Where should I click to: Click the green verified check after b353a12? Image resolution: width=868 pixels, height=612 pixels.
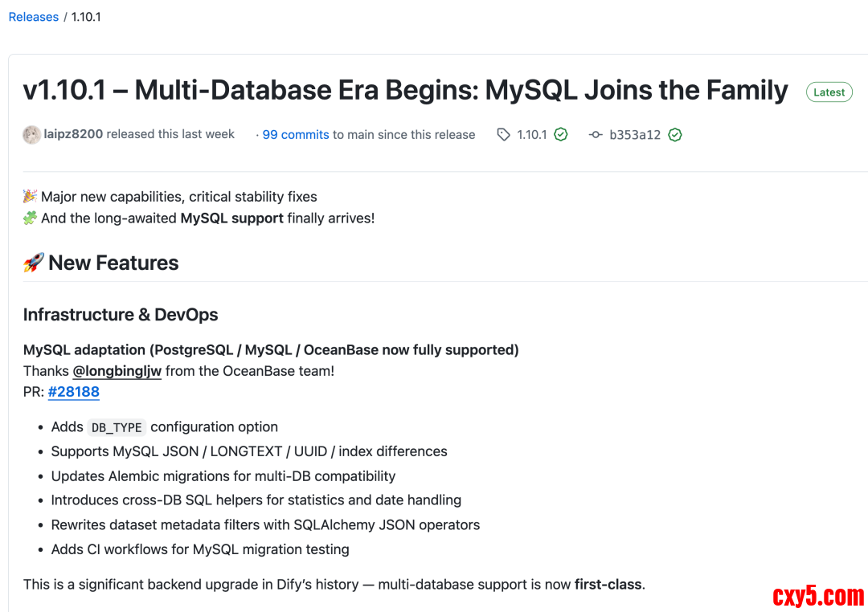(675, 135)
